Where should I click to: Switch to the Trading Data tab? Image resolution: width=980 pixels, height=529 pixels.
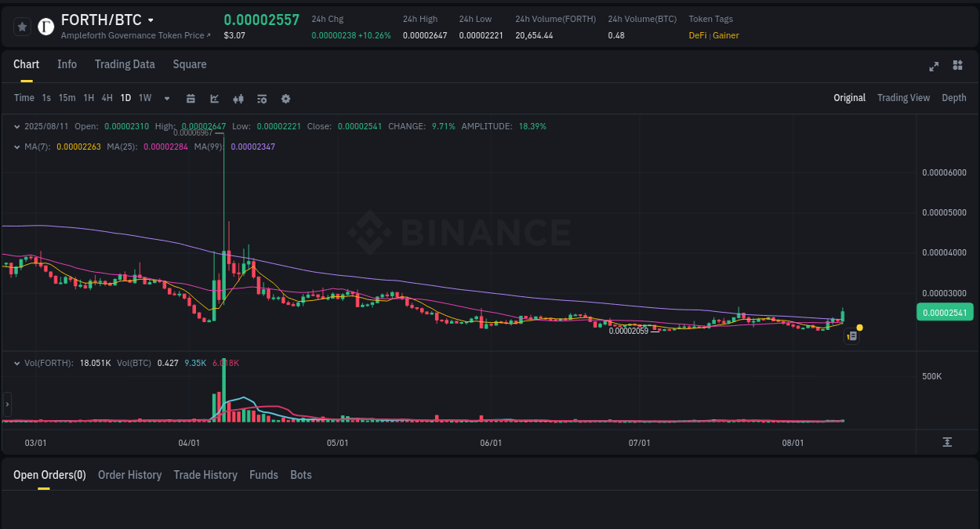[125, 64]
